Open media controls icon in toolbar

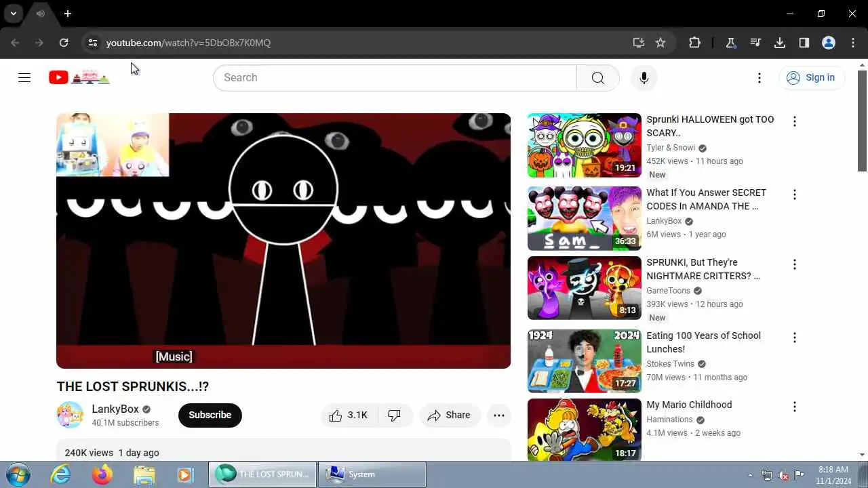(x=755, y=43)
